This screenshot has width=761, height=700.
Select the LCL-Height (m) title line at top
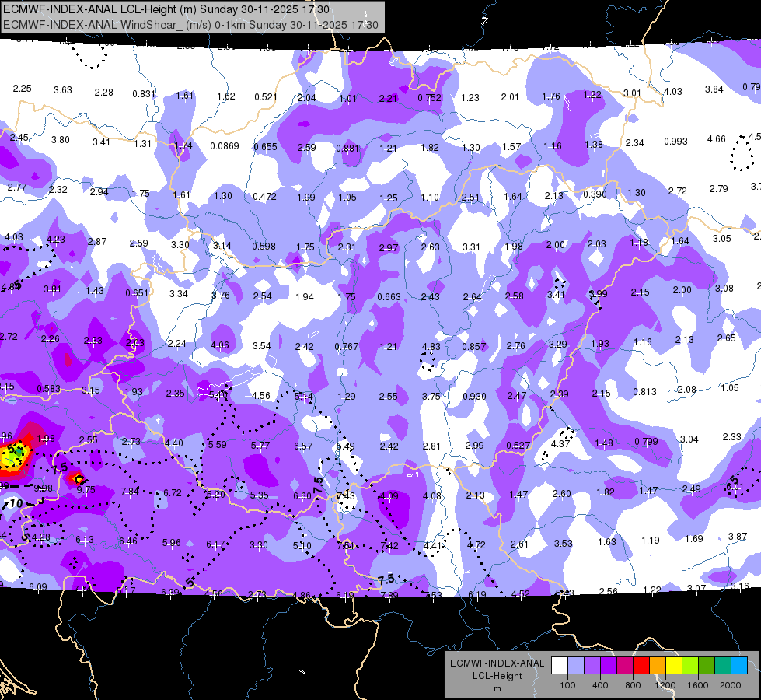pos(166,9)
